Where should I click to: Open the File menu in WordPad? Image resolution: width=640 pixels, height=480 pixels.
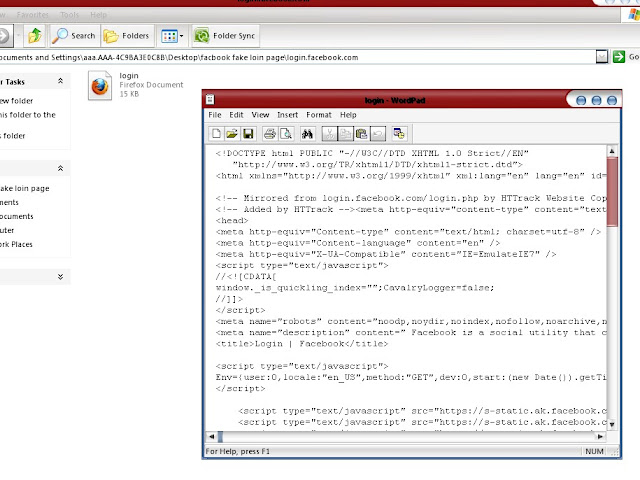215,115
